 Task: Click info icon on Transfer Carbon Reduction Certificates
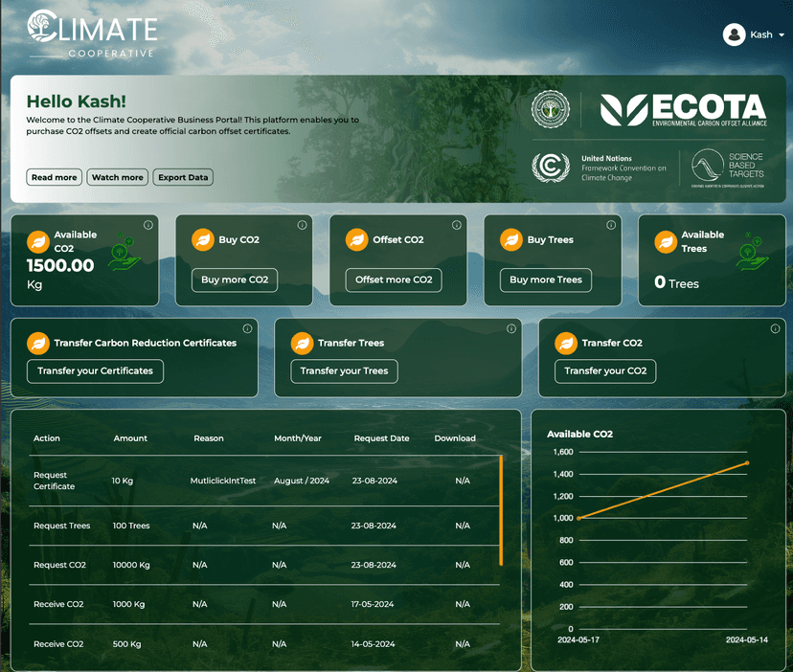pos(247,328)
